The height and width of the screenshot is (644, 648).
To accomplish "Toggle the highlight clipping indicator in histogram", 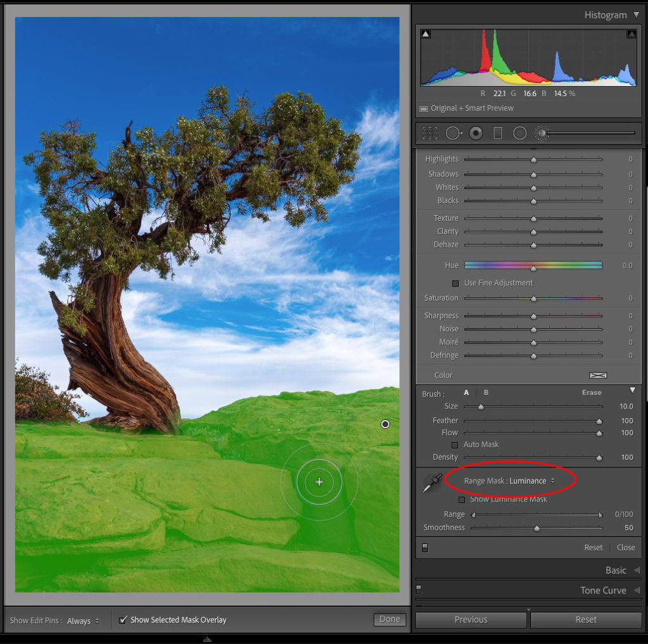I will [632, 34].
